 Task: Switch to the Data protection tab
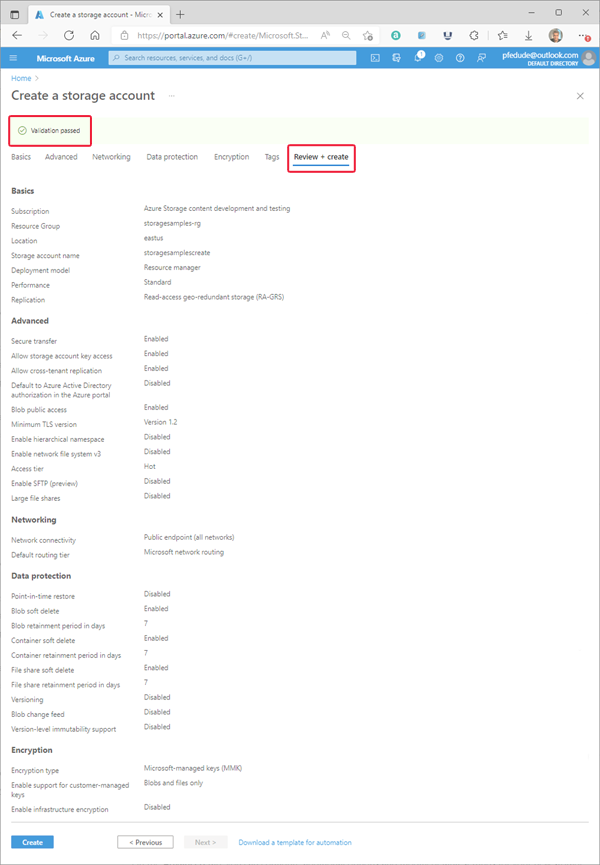coord(172,157)
